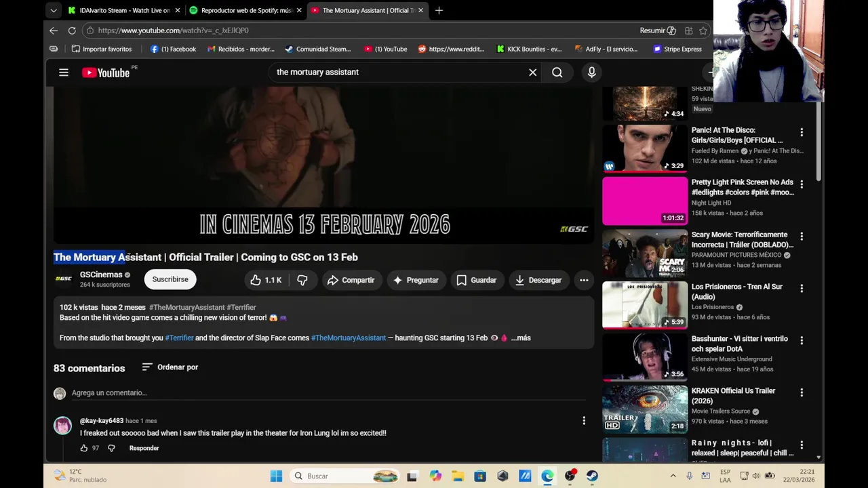Image resolution: width=868 pixels, height=488 pixels.
Task: Open options for Scary Movie trailer
Action: (802, 237)
